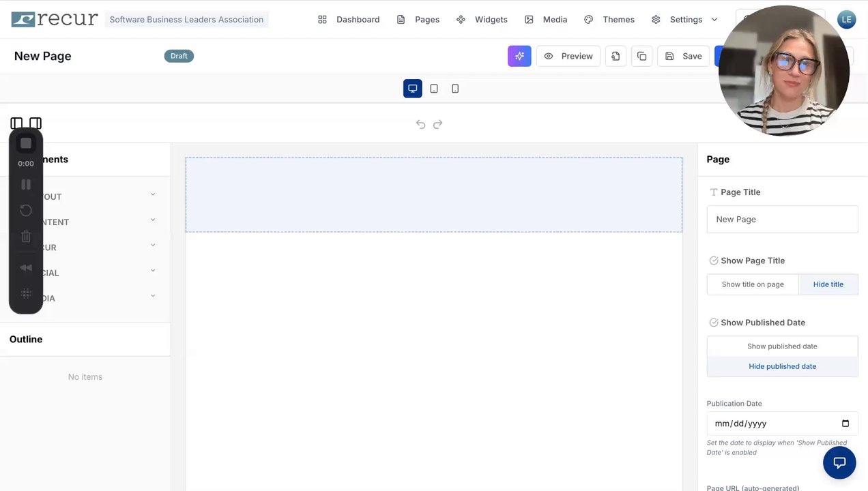Screen dimensions: 868x491
Task: Click the Recur logo
Action: coord(55,19)
